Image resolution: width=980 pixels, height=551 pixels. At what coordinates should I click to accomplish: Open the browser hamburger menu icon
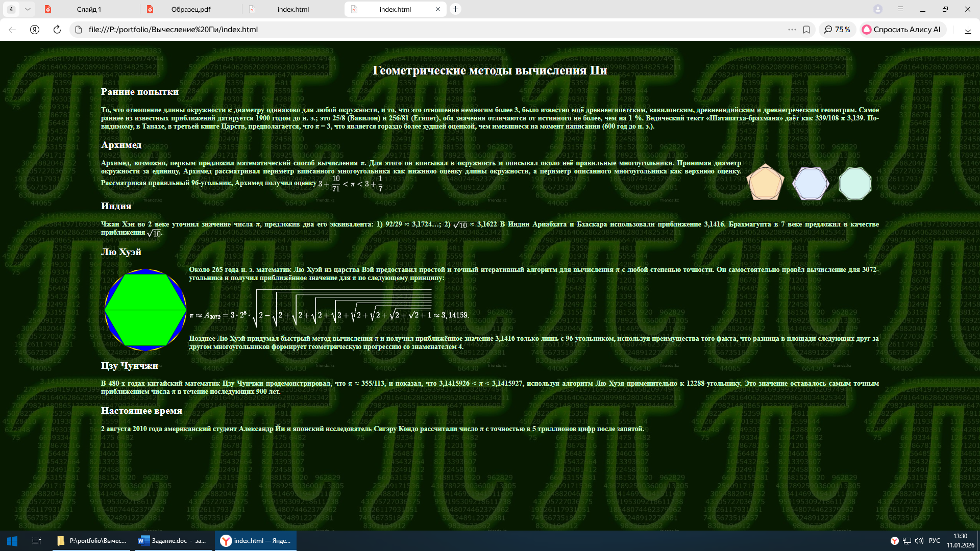pos(900,9)
